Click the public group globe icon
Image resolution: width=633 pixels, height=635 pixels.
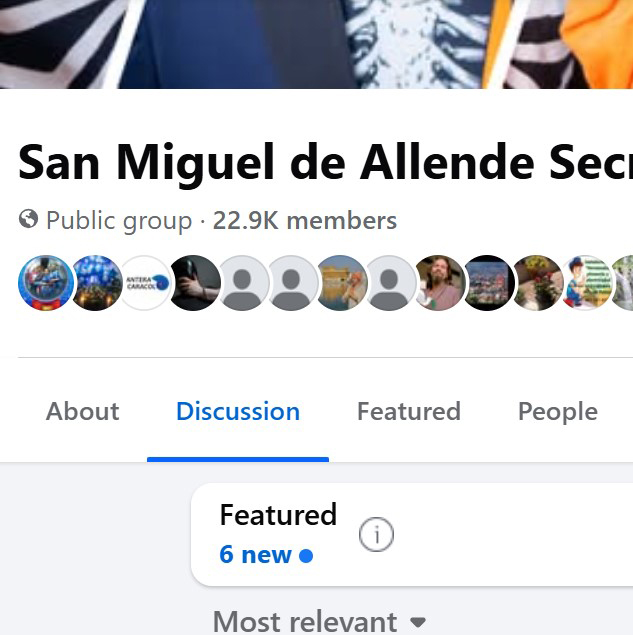[x=28, y=220]
